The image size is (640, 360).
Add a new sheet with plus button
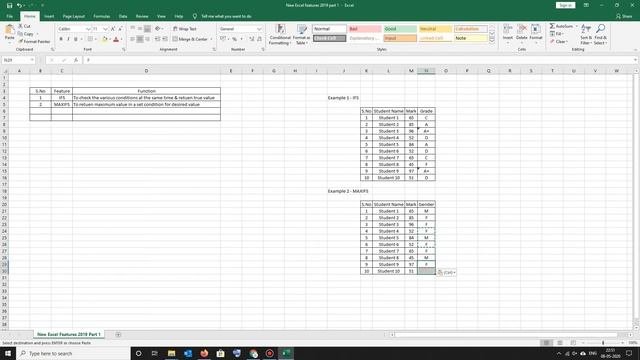coord(118,335)
